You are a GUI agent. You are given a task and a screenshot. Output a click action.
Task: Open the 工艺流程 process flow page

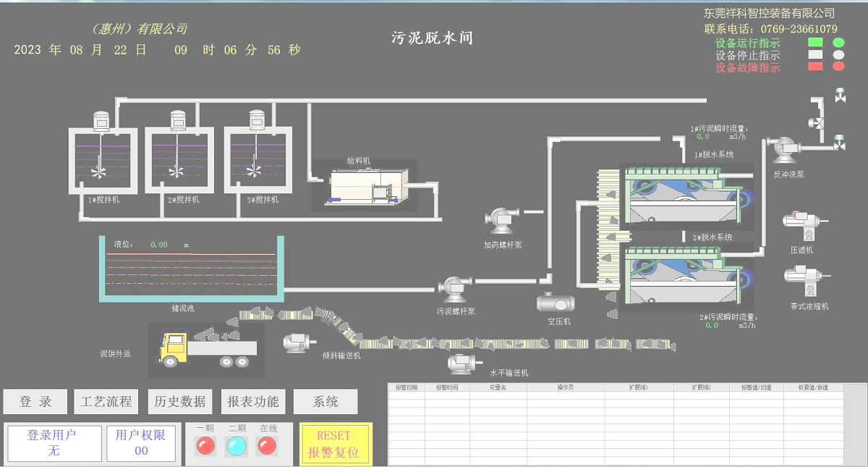[106, 402]
